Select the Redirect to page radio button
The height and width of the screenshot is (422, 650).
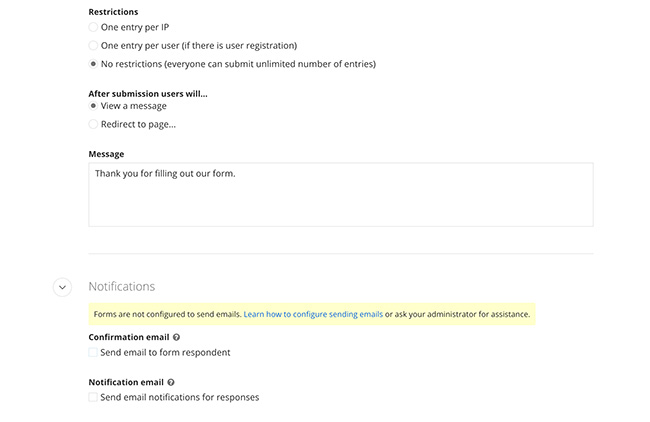point(94,124)
